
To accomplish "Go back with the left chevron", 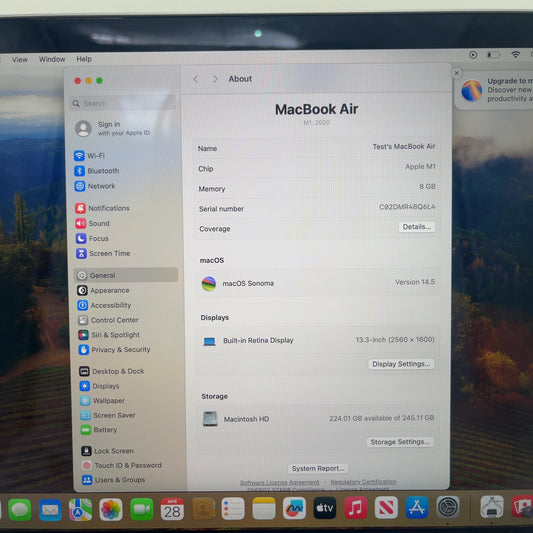I will (196, 79).
